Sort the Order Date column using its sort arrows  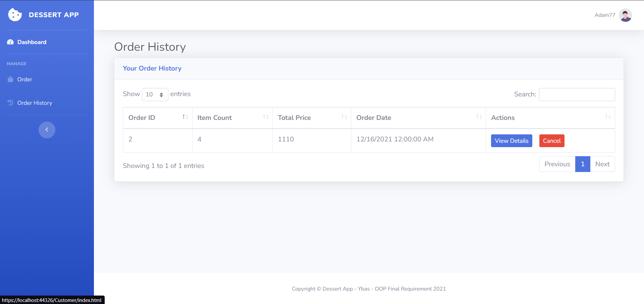[479, 117]
